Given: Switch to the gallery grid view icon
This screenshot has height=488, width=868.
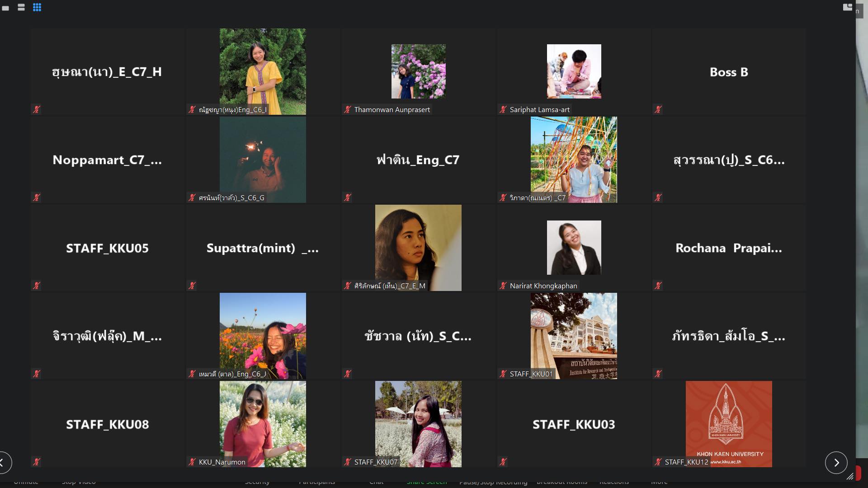Looking at the screenshot, I should pyautogui.click(x=37, y=7).
